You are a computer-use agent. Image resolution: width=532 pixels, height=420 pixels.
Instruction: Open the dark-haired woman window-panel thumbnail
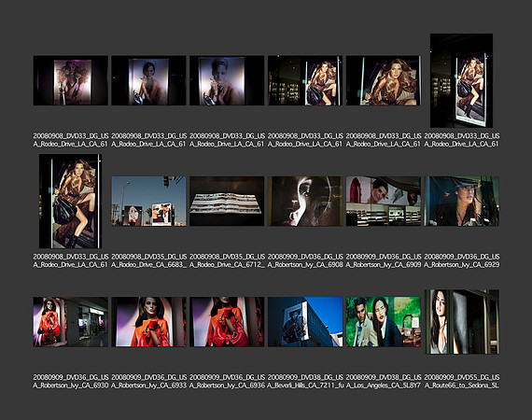(x=461, y=322)
